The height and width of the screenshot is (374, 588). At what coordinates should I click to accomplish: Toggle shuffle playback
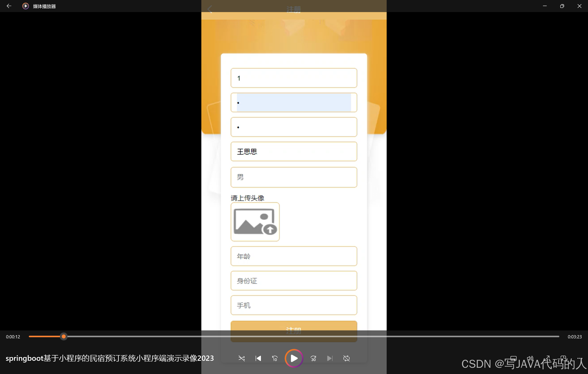[241, 358]
